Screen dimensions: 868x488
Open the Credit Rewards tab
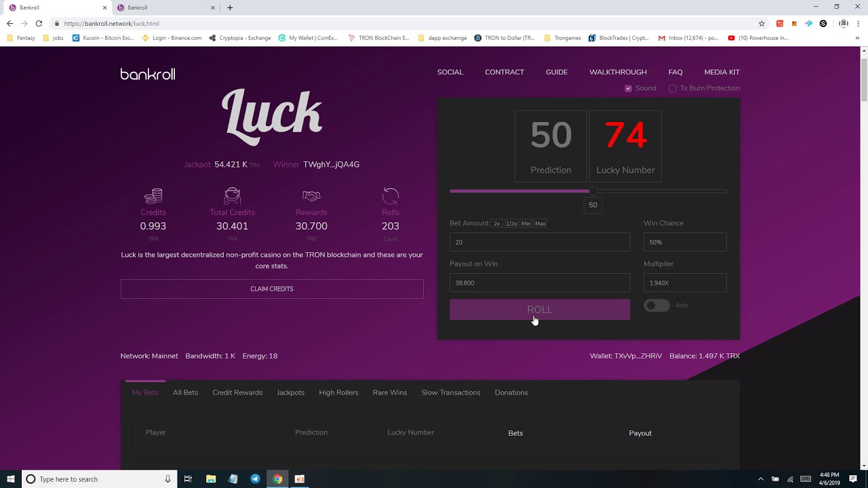237,392
